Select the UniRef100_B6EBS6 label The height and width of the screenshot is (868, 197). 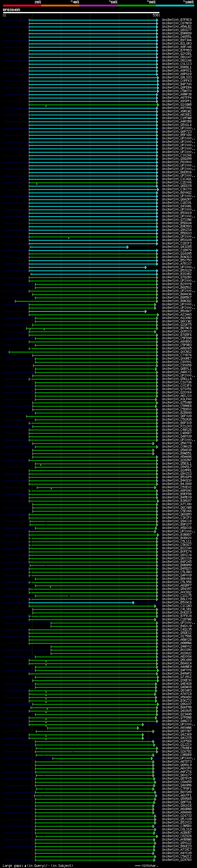click(x=177, y=172)
